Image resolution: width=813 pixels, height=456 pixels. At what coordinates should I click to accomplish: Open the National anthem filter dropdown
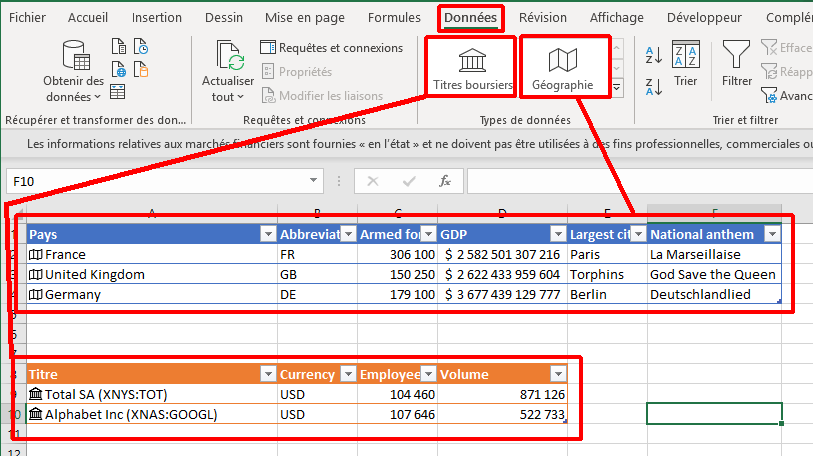click(x=772, y=234)
